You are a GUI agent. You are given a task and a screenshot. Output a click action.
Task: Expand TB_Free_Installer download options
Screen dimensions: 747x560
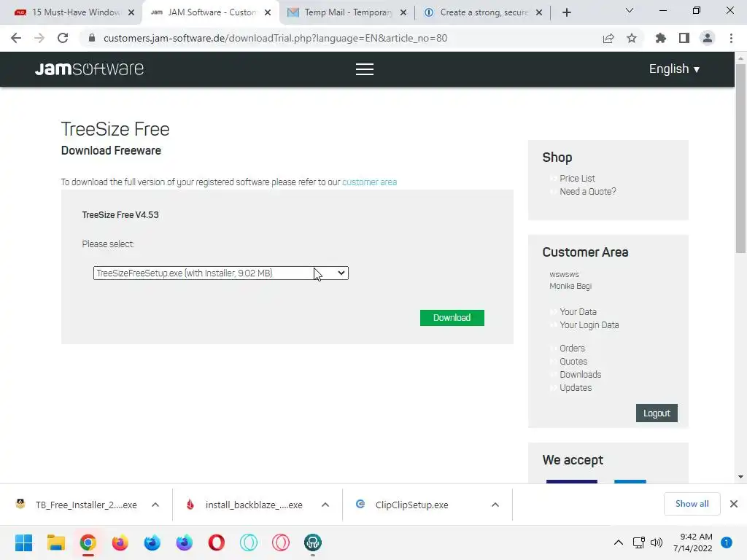pos(155,505)
